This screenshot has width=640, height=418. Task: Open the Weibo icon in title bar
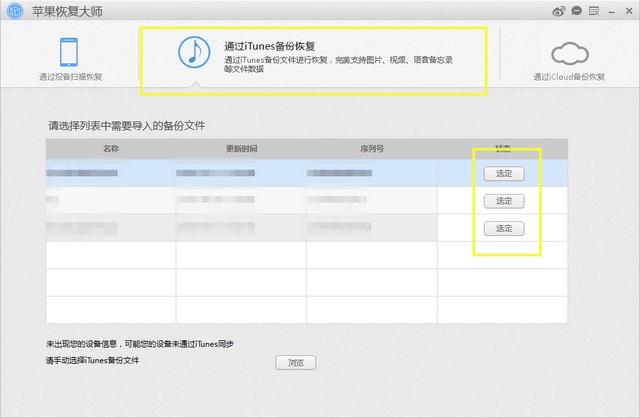(559, 11)
